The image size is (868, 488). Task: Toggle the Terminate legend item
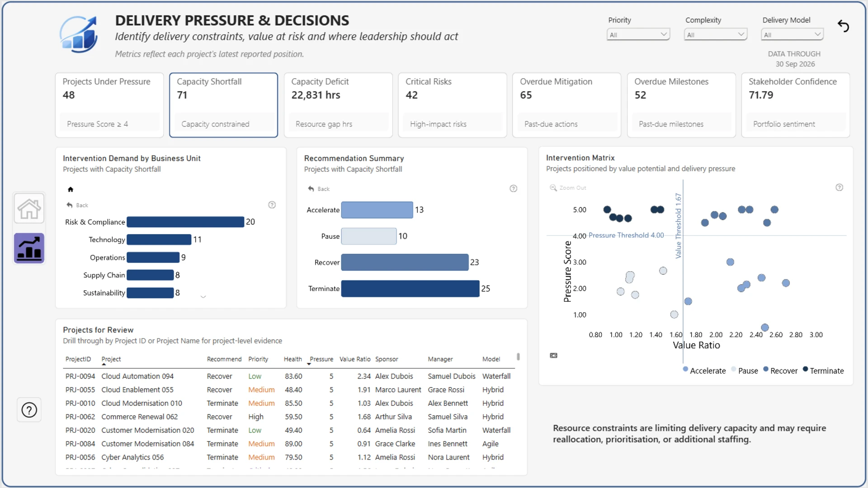tap(823, 371)
